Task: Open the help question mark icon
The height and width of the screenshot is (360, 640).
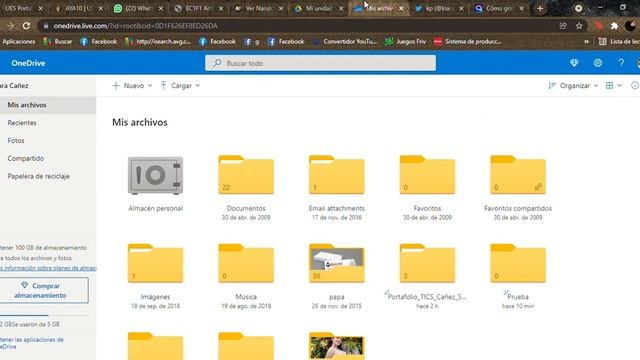Action: click(x=621, y=63)
